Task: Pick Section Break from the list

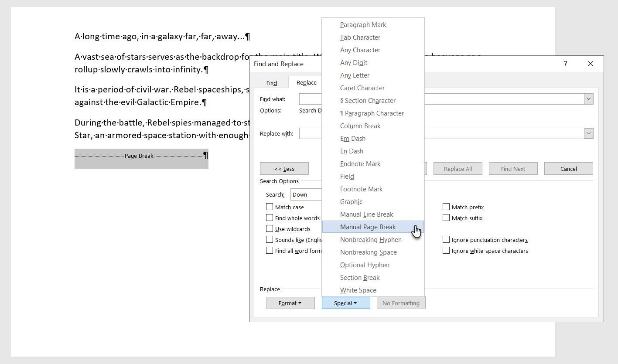Action: (360, 278)
